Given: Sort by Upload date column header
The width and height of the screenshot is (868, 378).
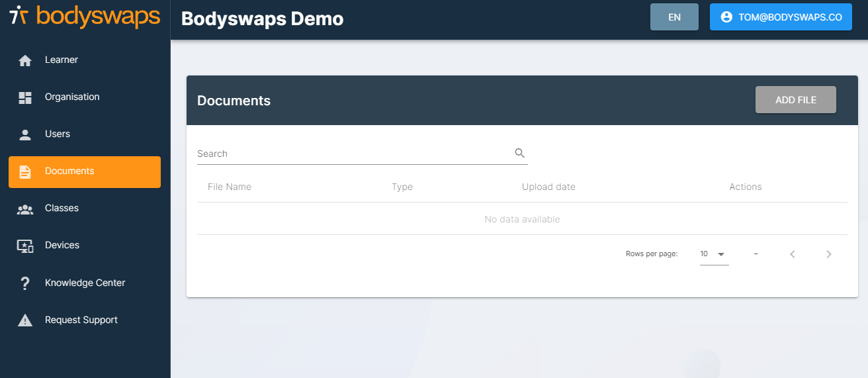Looking at the screenshot, I should tap(548, 187).
